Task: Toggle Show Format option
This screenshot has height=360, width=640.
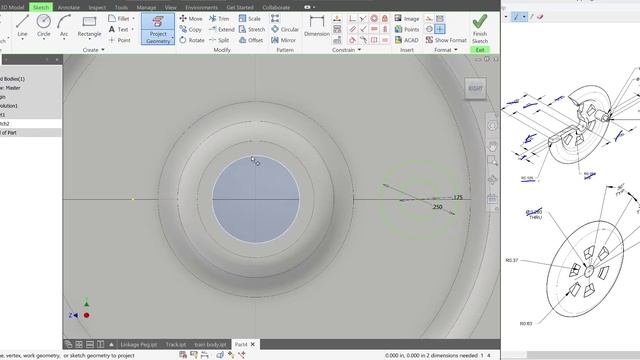Action: tap(446, 40)
